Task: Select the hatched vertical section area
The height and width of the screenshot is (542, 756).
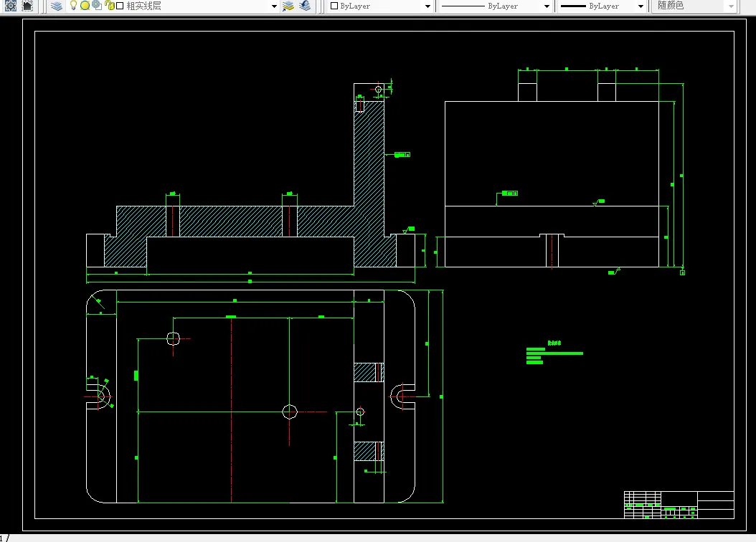Action: (369, 183)
